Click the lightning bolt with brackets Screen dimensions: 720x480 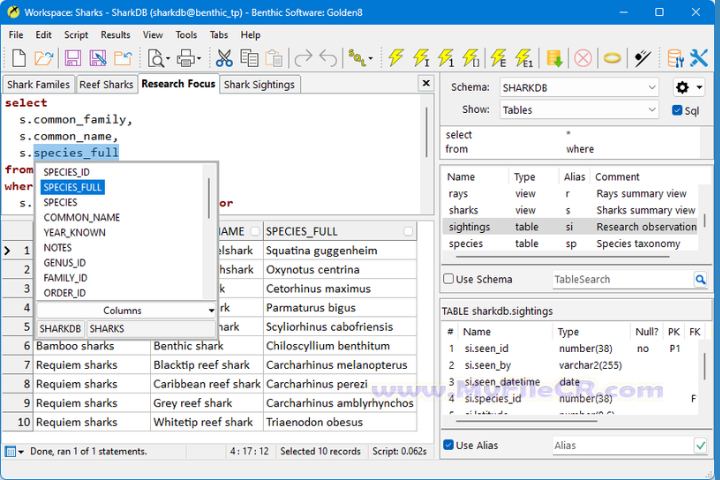[471, 58]
